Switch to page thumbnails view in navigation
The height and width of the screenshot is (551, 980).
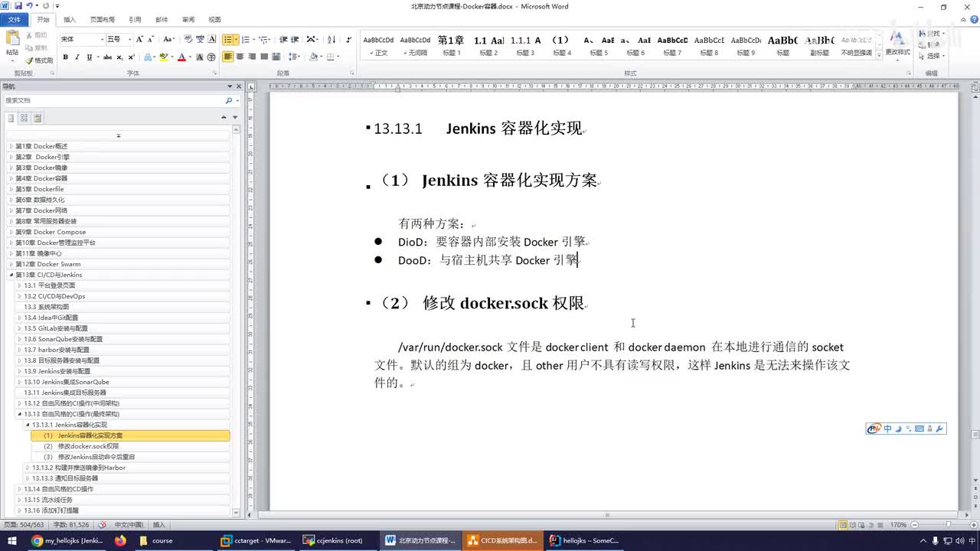pyautogui.click(x=24, y=118)
